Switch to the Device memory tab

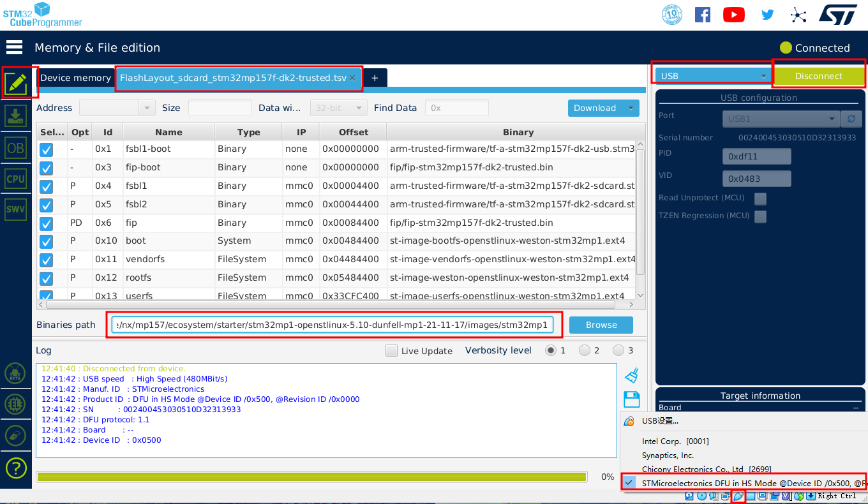tap(75, 78)
